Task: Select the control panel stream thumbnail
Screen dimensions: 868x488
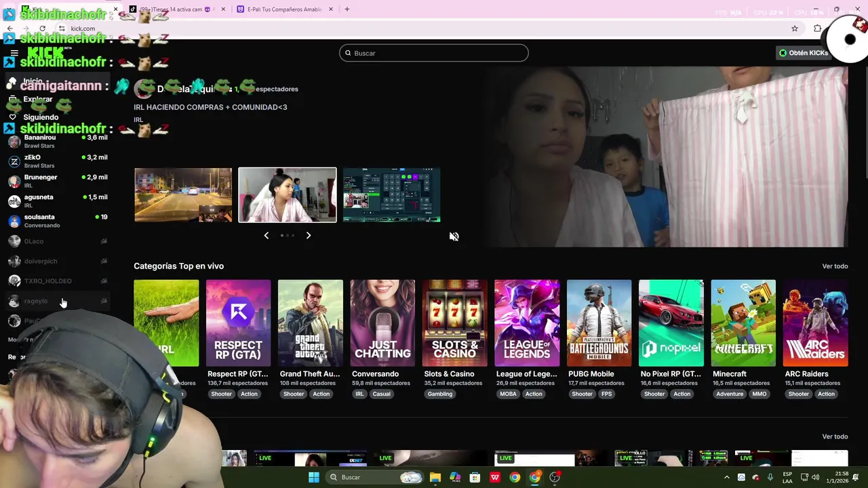Action: click(x=391, y=195)
